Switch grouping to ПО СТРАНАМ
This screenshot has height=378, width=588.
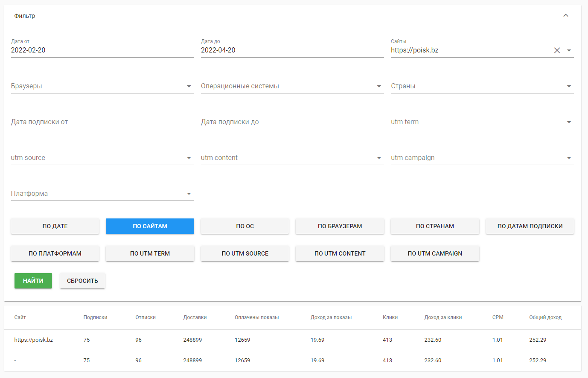tap(435, 226)
